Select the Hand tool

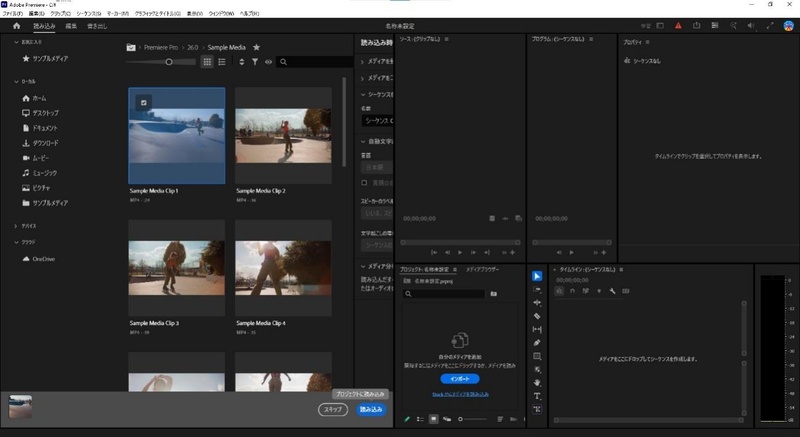point(537,382)
